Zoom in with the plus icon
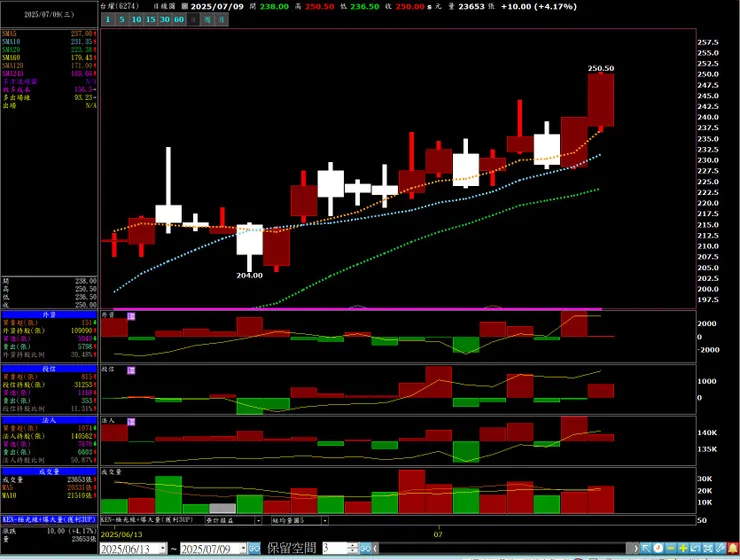Screen dimensions: 740x560 click(x=682, y=548)
